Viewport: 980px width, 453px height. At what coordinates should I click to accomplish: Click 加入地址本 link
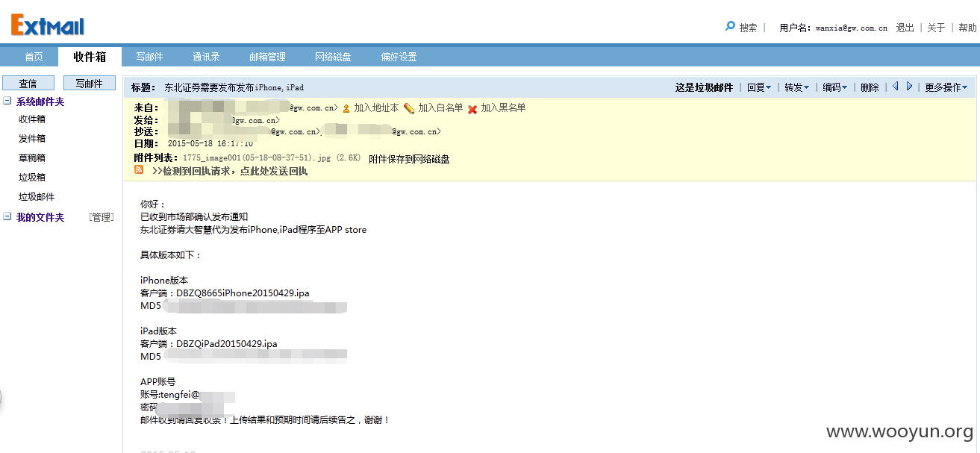point(376,108)
